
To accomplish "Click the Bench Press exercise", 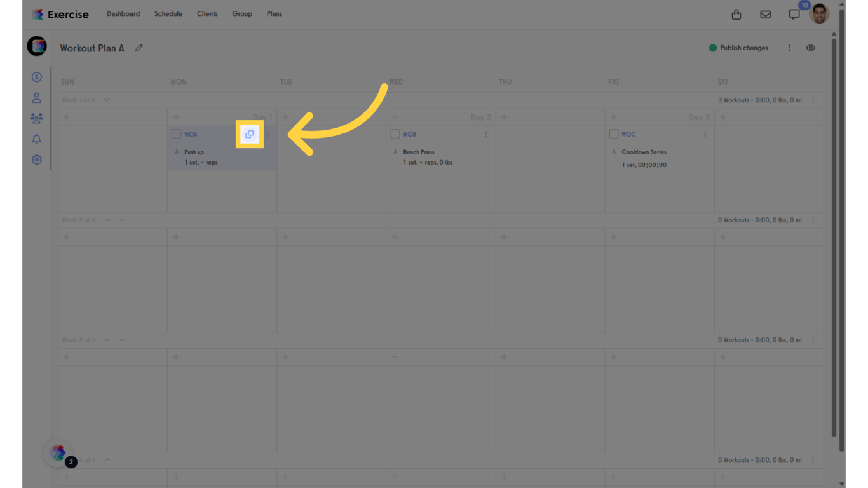I will 419,152.
